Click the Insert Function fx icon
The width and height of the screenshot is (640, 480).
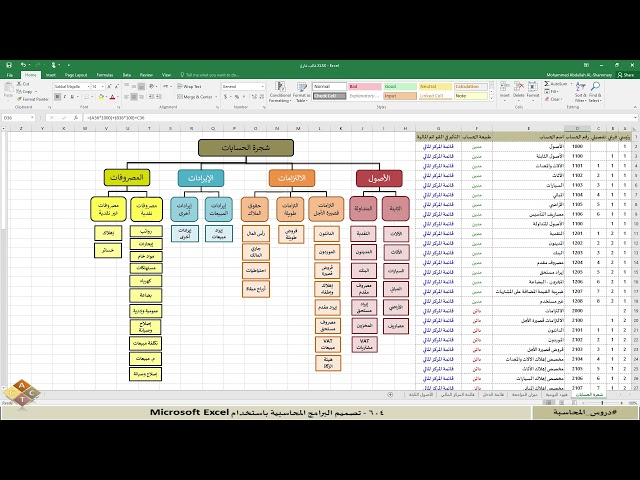76,118
